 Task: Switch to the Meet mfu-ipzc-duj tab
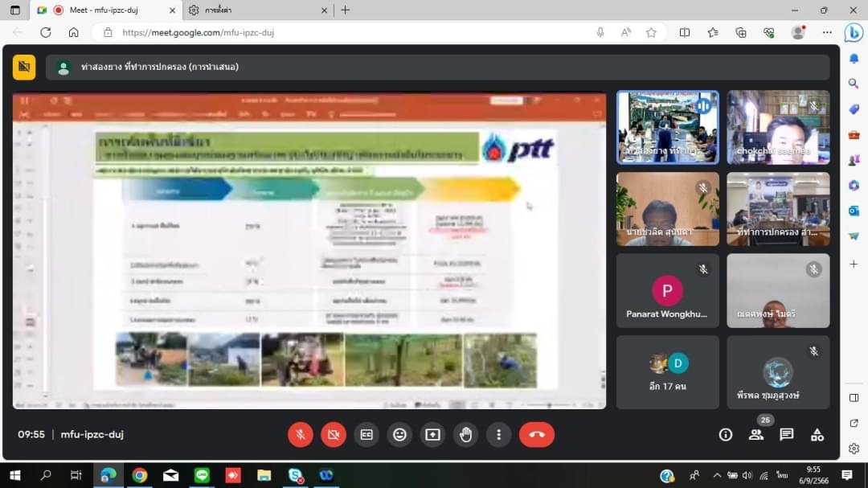point(104,10)
